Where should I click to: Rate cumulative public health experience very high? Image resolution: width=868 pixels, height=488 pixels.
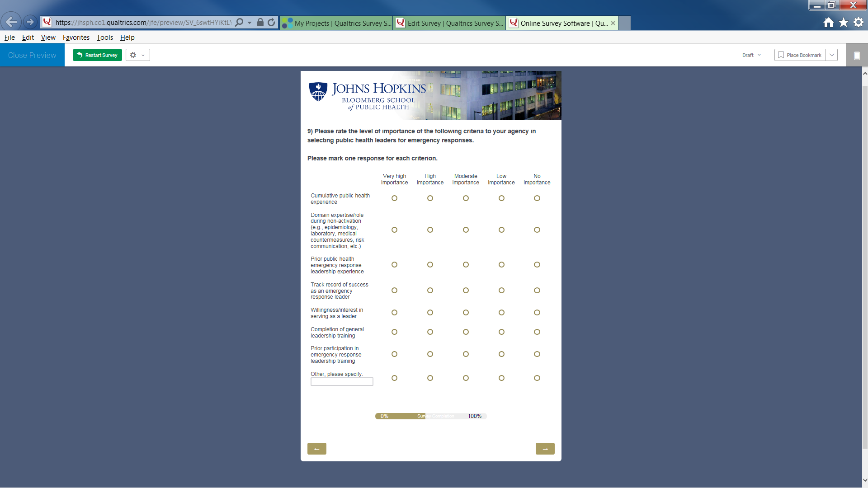[x=394, y=198]
